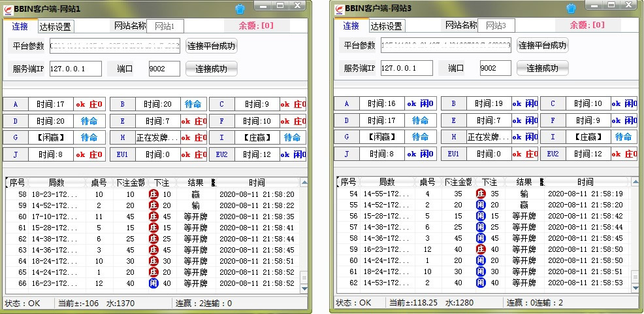Click the blue shirt skin icon in 网站3 title bar
The image size is (644, 314).
click(x=571, y=9)
